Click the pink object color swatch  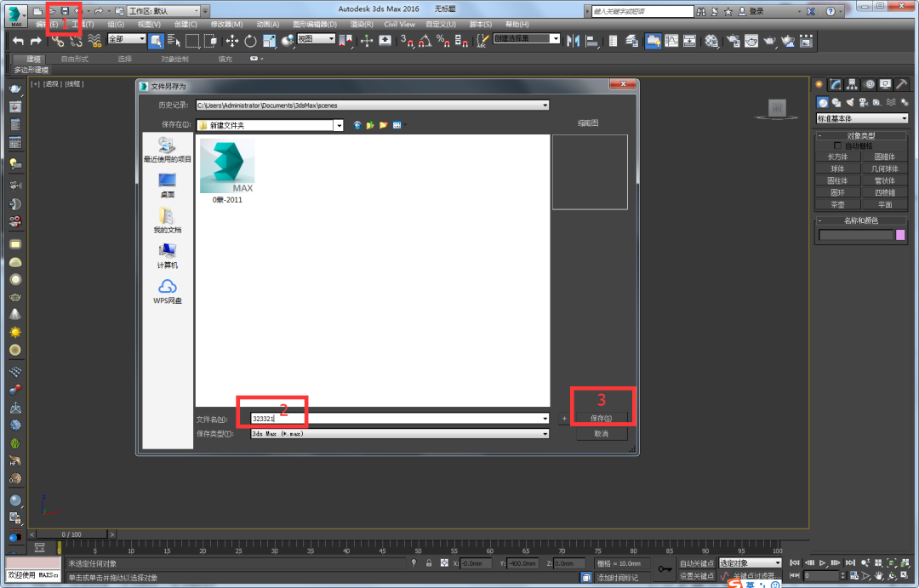point(900,235)
